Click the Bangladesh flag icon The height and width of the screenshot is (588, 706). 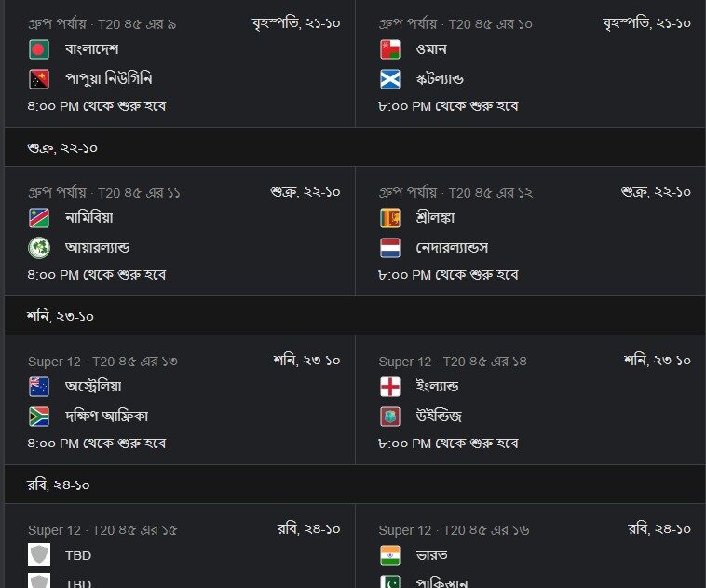[39, 49]
